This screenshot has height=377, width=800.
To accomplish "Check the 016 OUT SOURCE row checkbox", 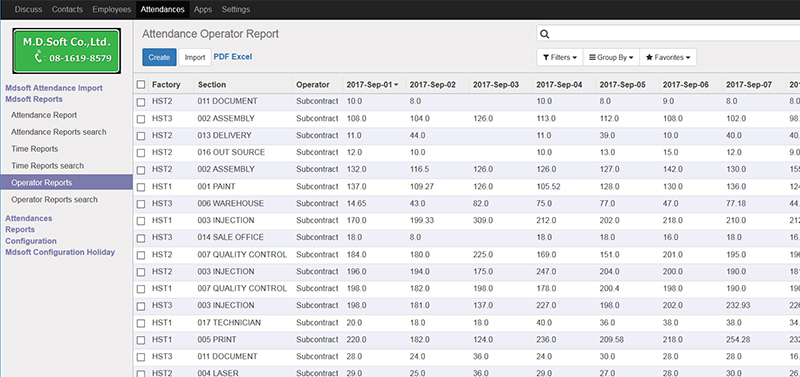I will (x=141, y=153).
